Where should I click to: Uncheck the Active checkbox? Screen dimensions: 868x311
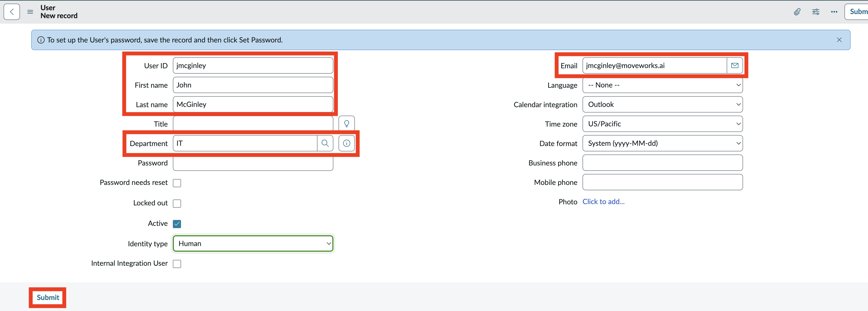pos(177,224)
